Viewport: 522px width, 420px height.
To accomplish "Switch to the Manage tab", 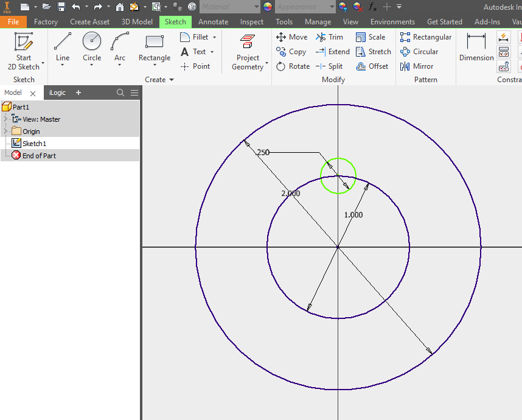I will pyautogui.click(x=318, y=22).
